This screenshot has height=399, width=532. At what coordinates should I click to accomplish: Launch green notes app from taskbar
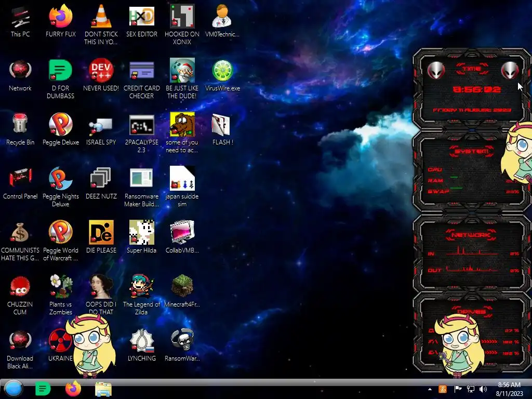(x=43, y=389)
